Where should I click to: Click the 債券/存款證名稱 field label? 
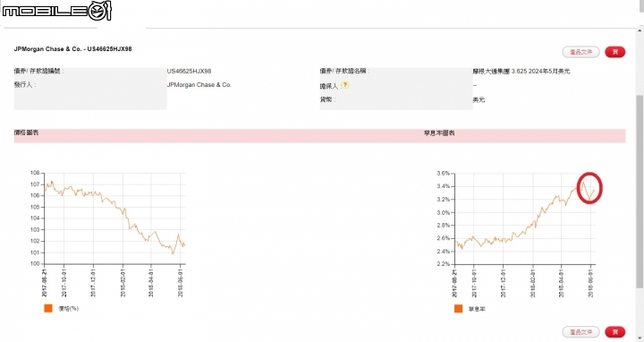point(345,71)
